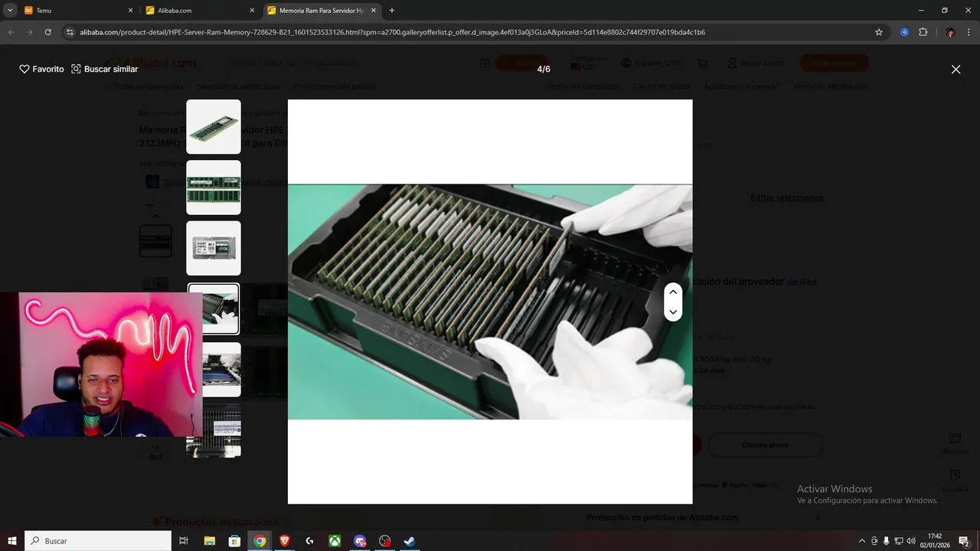Viewport: 980px width, 551px height.
Task: Close the Alibaba.com tab
Action: [x=253, y=11]
